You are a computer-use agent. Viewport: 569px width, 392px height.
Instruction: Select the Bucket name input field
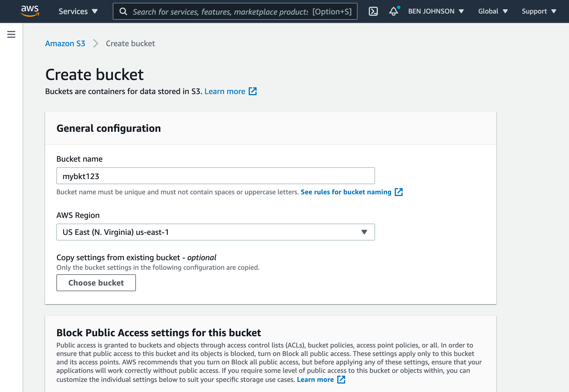[x=215, y=176]
